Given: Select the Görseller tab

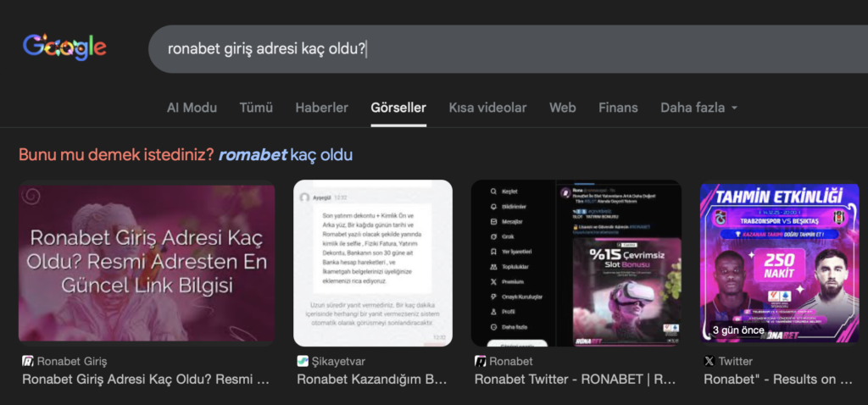Looking at the screenshot, I should [x=398, y=108].
